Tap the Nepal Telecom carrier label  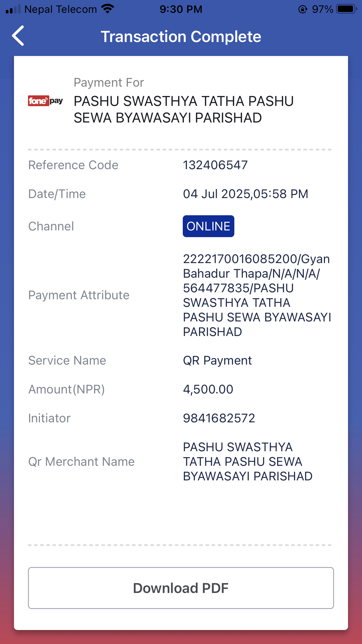pos(61,9)
